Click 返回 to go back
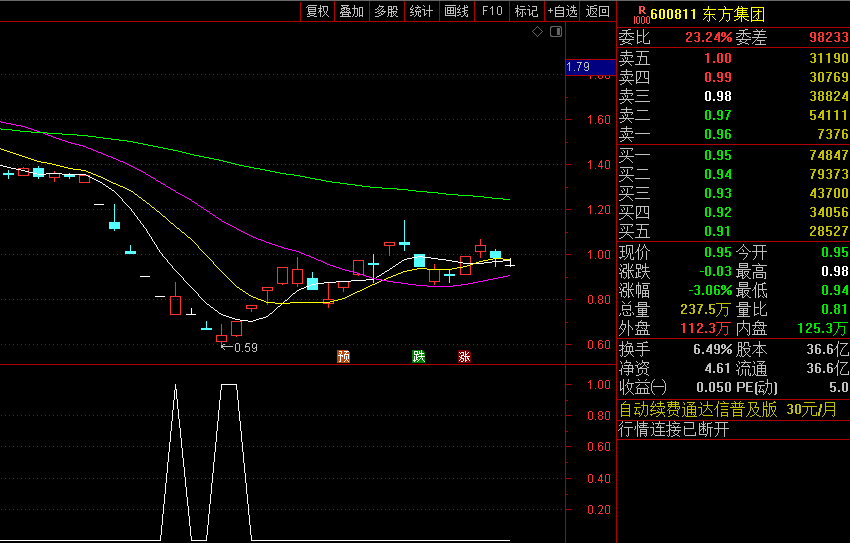Screen dimensions: 850x543 point(598,11)
